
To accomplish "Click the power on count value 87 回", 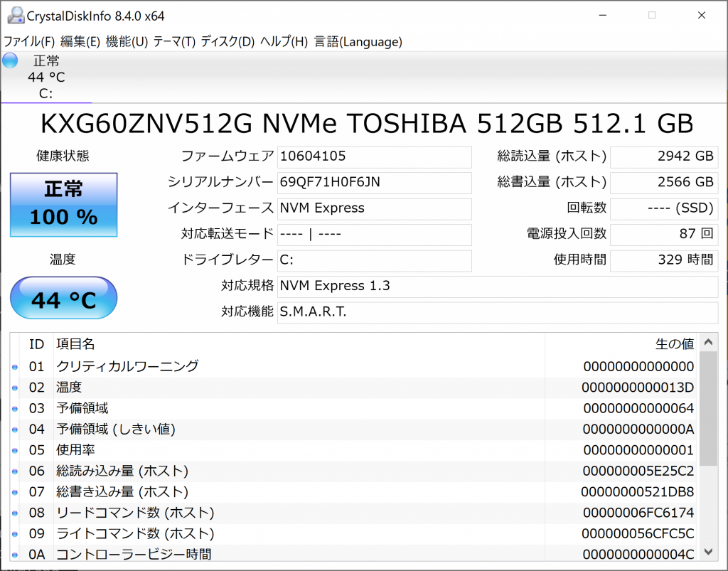I will [x=664, y=235].
